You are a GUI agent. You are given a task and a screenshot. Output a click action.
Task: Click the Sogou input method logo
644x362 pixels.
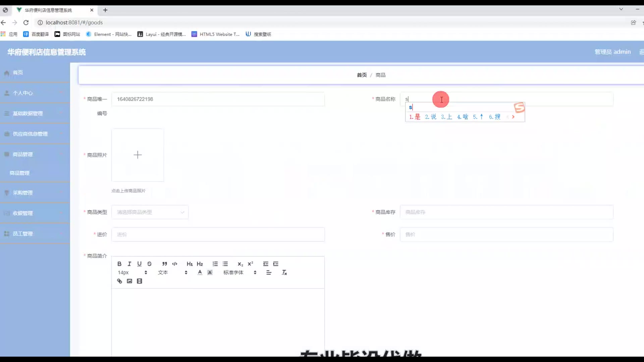(x=519, y=108)
